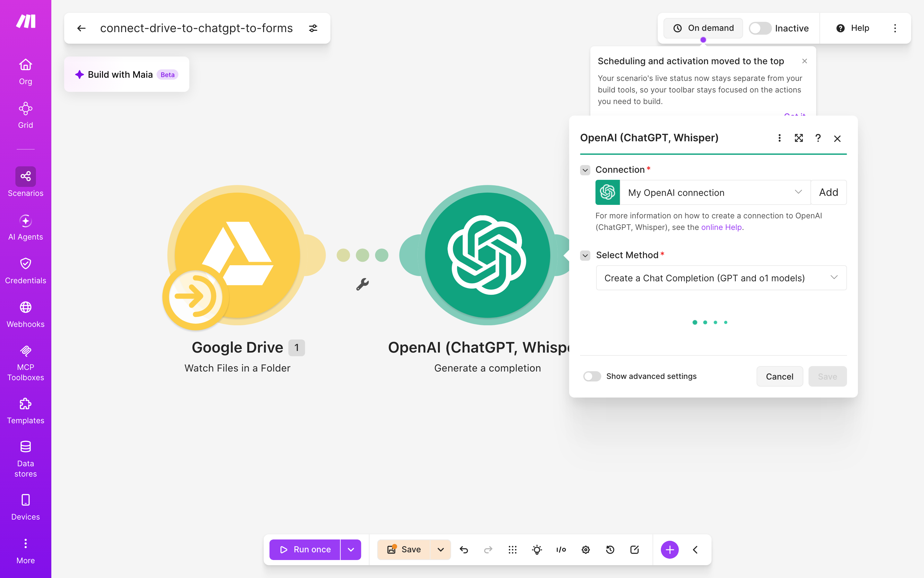Screen dimensions: 924x578
Task: Open the Devices section
Action: [x=26, y=507]
